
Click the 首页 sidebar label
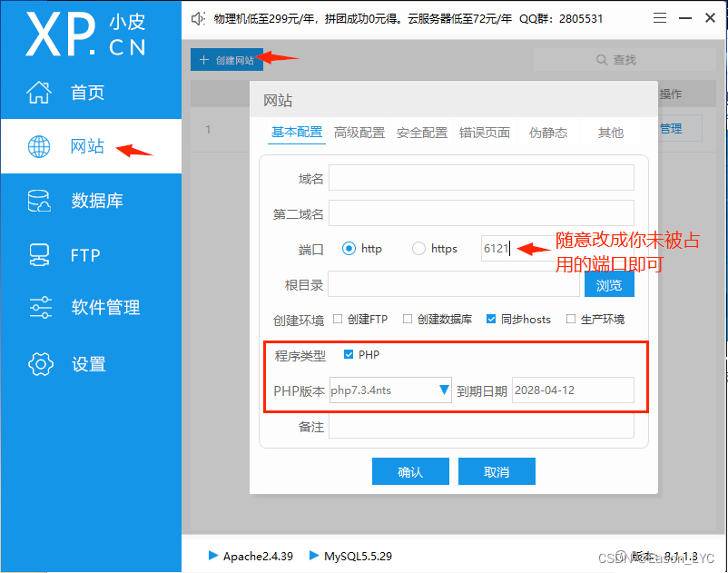tap(87, 93)
